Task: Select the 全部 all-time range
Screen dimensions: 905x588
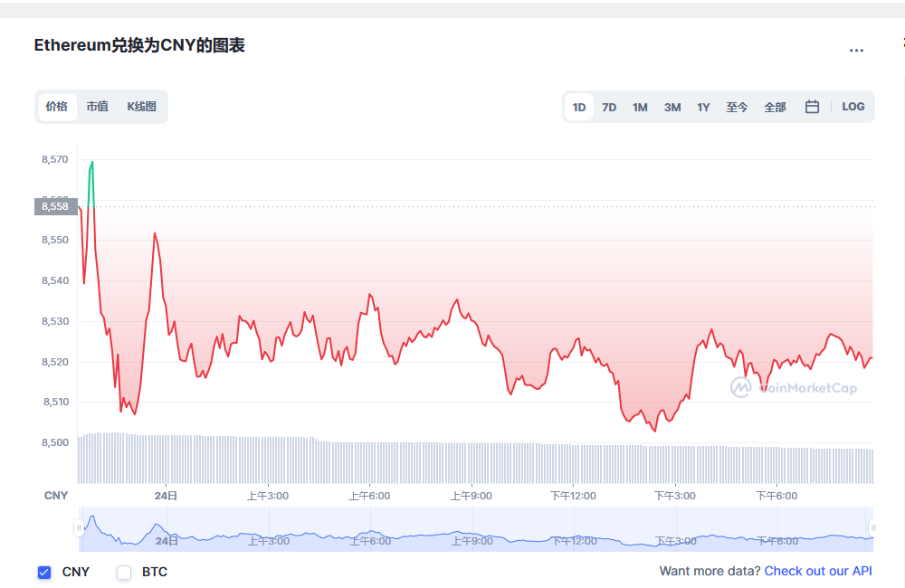Action: pyautogui.click(x=776, y=108)
